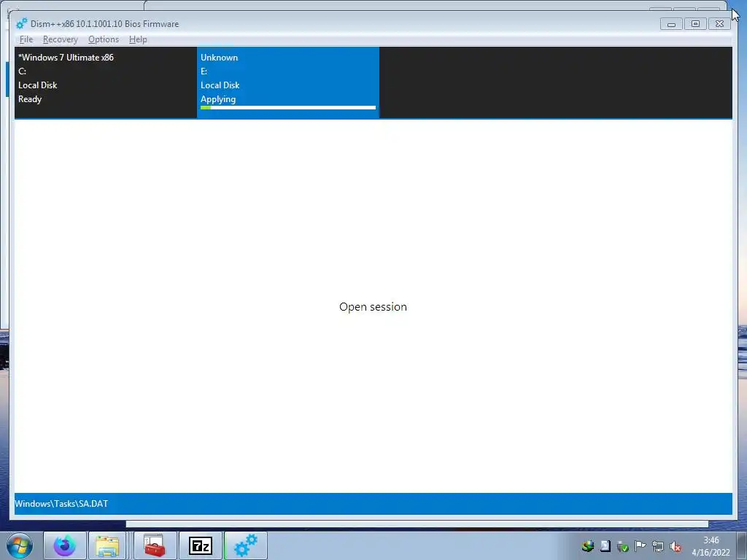Viewport: 747px width, 560px height.
Task: Open the Windows Start menu
Action: pos(20,545)
